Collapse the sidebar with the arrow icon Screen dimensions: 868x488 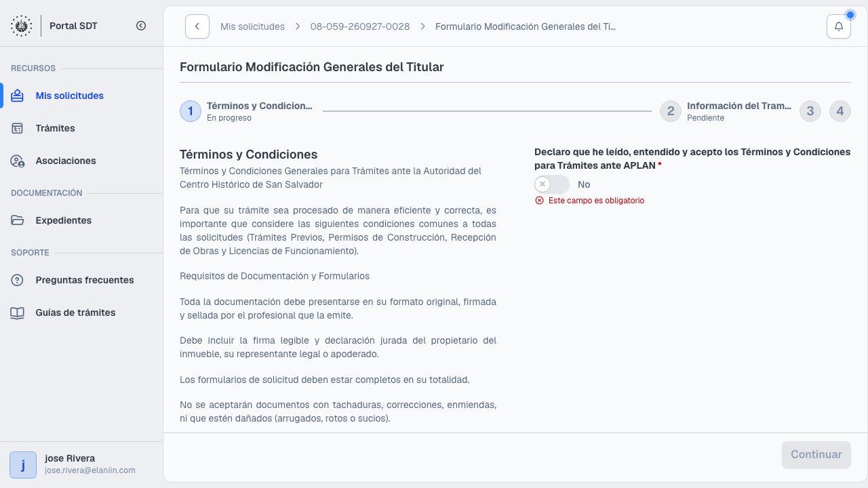pos(141,26)
